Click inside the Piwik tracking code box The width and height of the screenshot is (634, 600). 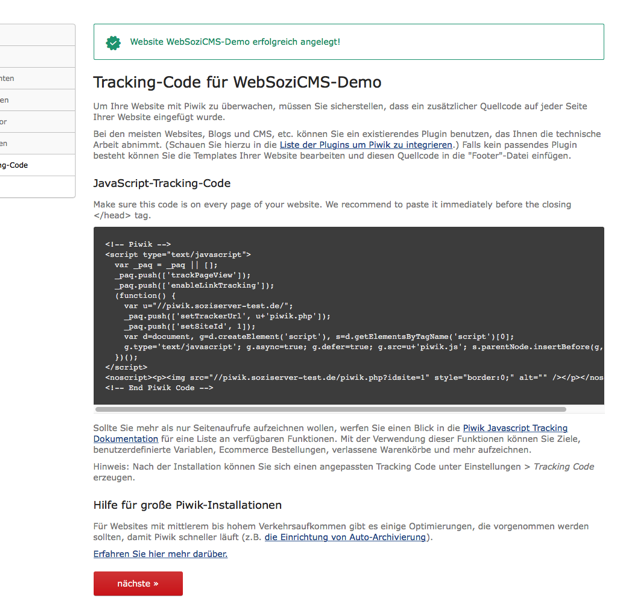[349, 316]
